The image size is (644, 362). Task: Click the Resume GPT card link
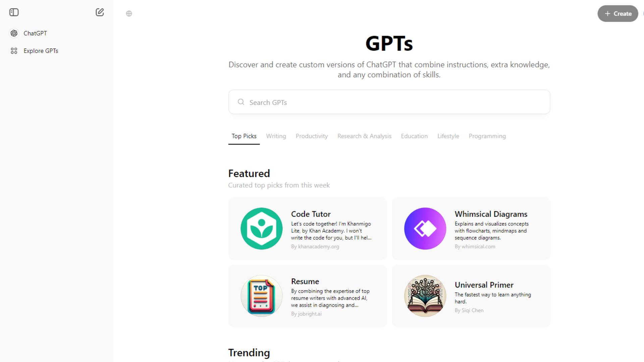[x=307, y=296]
